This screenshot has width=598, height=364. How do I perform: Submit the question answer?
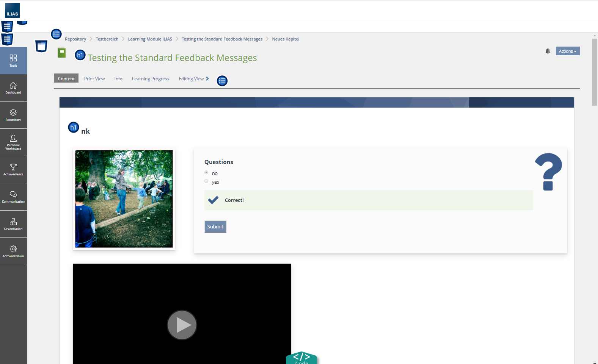point(215,227)
